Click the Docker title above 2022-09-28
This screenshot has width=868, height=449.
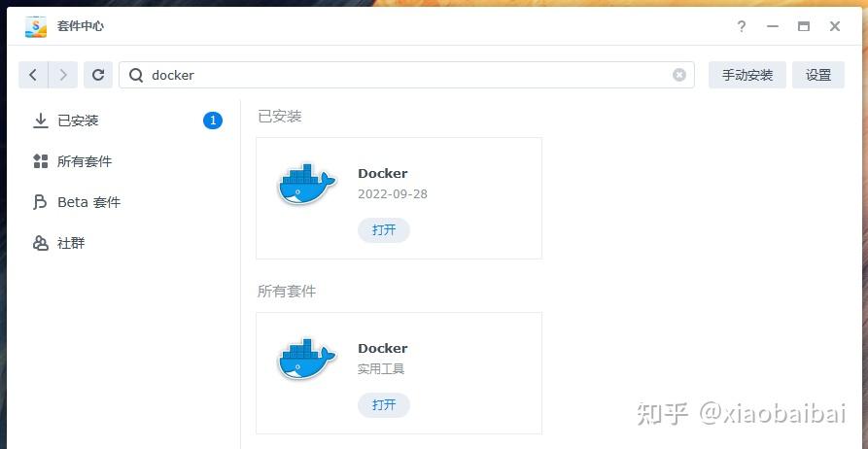[383, 173]
